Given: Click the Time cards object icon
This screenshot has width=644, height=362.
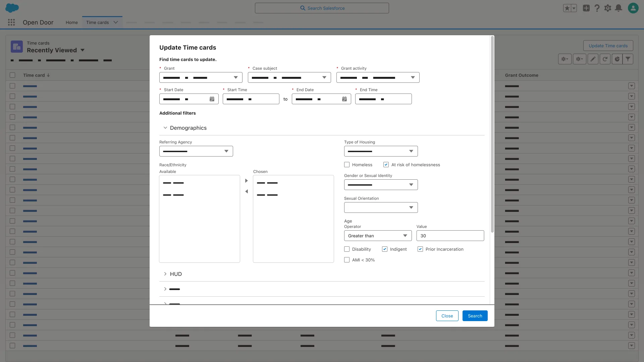Looking at the screenshot, I should pos(17,47).
